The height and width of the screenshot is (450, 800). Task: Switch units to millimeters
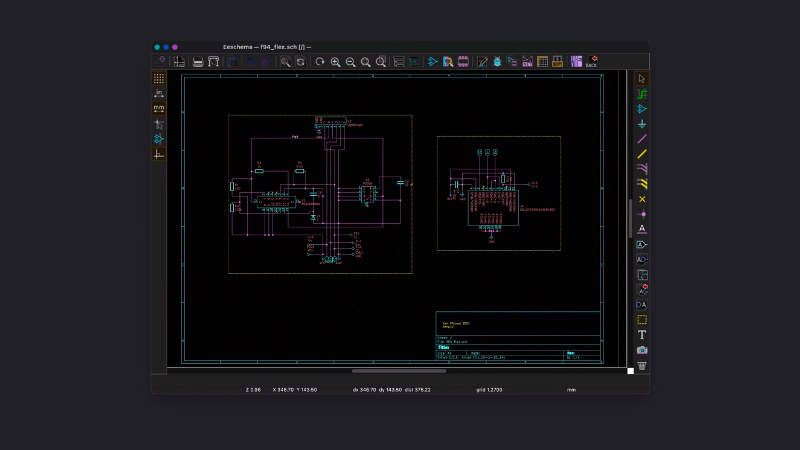tap(159, 108)
